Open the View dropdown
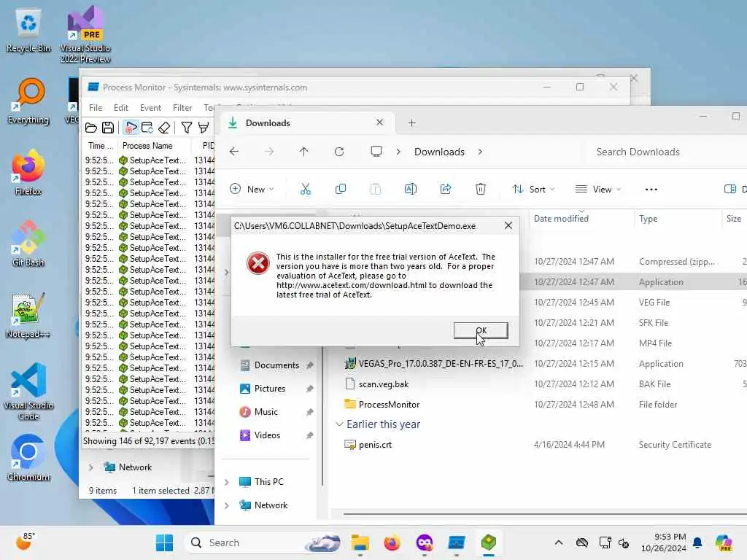Image resolution: width=747 pixels, height=560 pixels. 598,189
